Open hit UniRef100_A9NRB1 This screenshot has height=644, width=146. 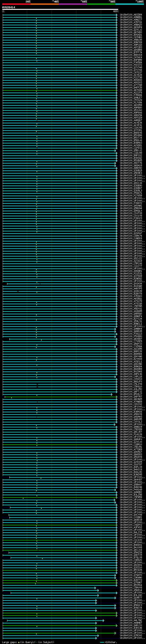click(131, 17)
